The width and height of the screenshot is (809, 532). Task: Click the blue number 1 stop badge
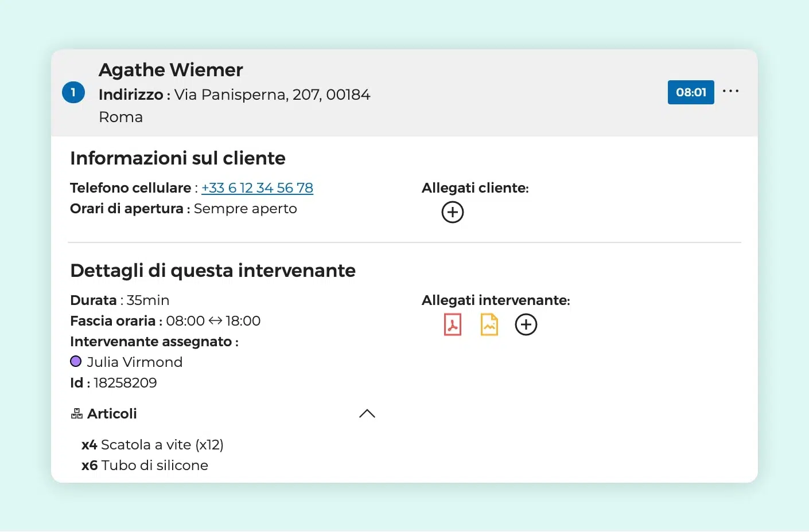73,92
